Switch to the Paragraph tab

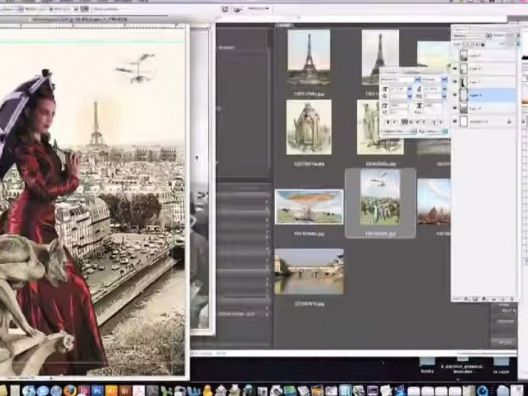(x=409, y=72)
